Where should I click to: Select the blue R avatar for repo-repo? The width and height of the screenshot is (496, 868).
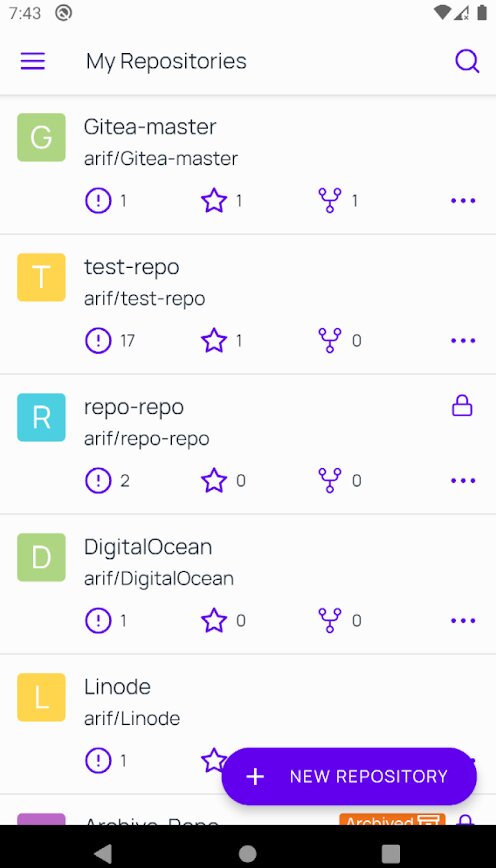[42, 417]
